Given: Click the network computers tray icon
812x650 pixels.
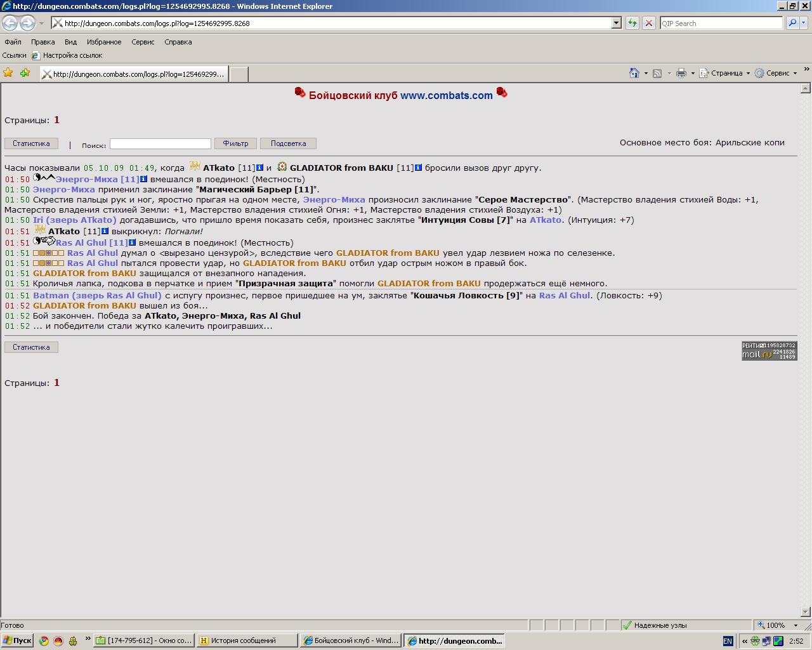Looking at the screenshot, I should (766, 641).
